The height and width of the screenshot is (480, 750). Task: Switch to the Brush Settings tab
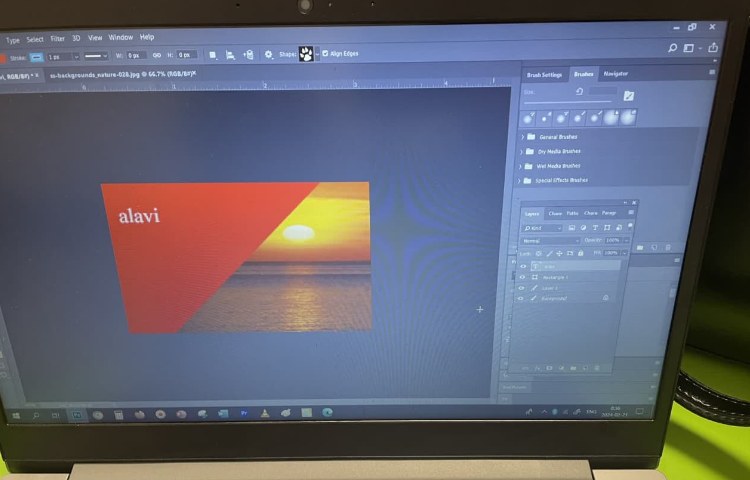click(x=545, y=74)
